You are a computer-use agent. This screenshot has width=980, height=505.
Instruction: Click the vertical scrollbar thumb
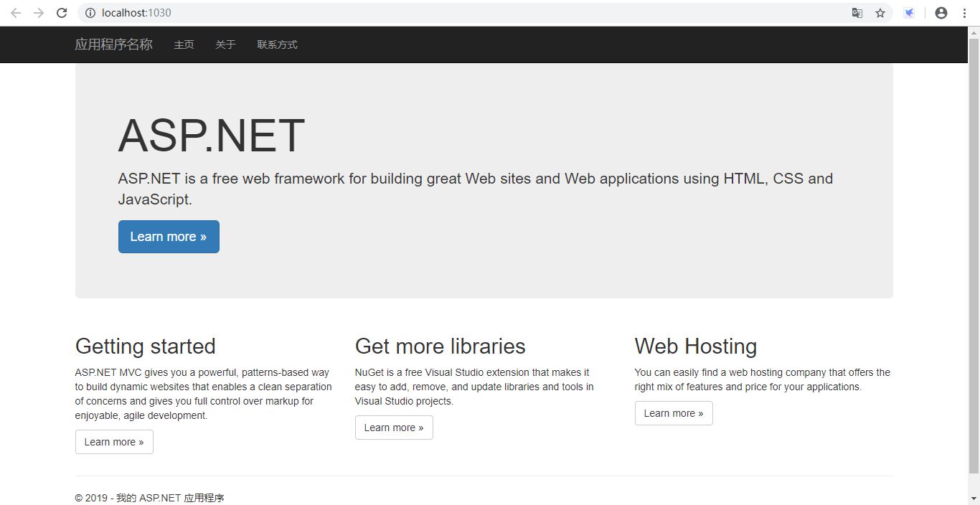(974, 256)
